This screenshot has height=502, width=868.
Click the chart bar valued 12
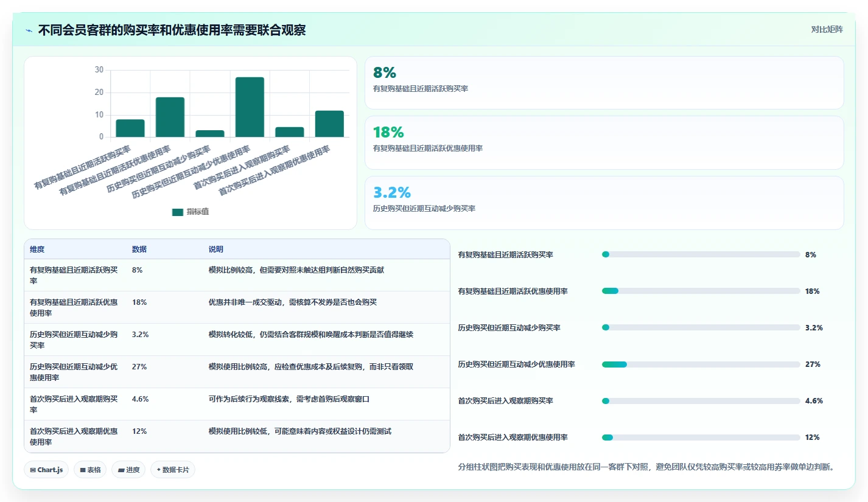coord(329,124)
